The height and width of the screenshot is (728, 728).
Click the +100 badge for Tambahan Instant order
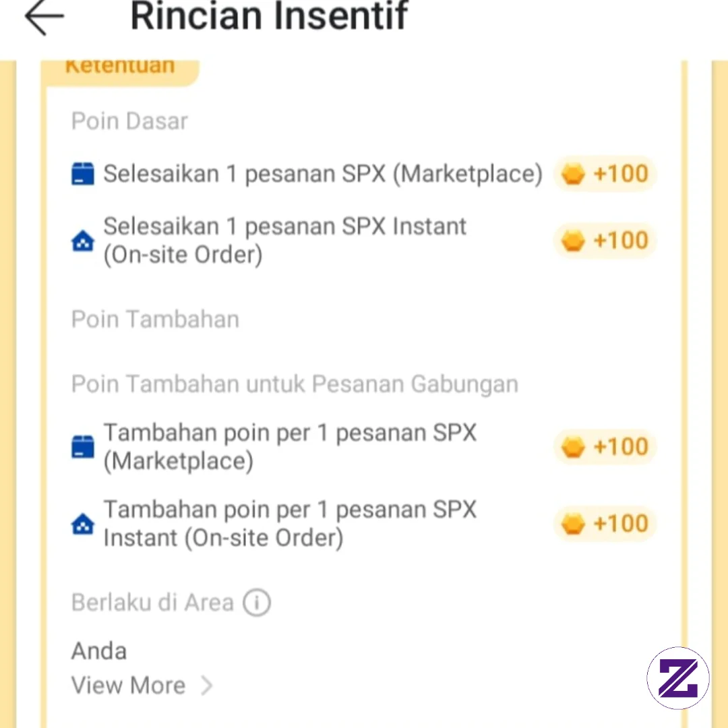[x=605, y=524]
